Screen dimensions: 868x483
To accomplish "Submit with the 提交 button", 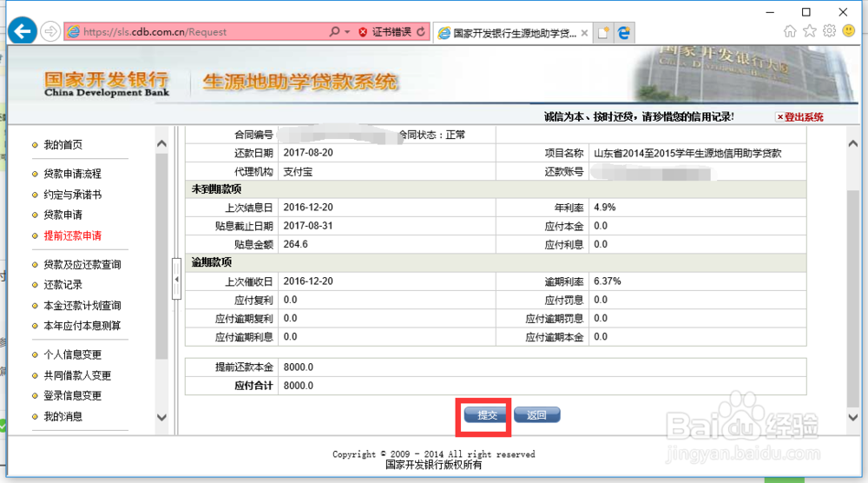I will click(x=484, y=415).
